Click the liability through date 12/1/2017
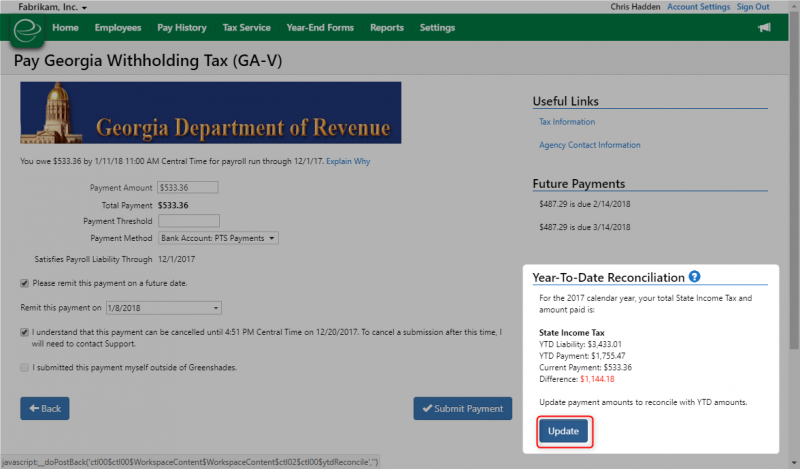800x469 pixels. 177,259
